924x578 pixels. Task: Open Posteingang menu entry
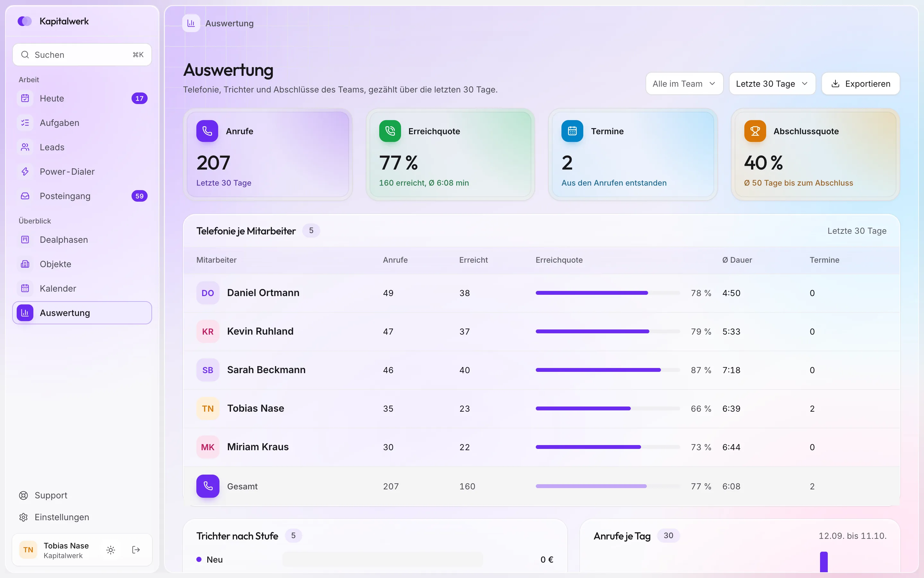click(82, 196)
